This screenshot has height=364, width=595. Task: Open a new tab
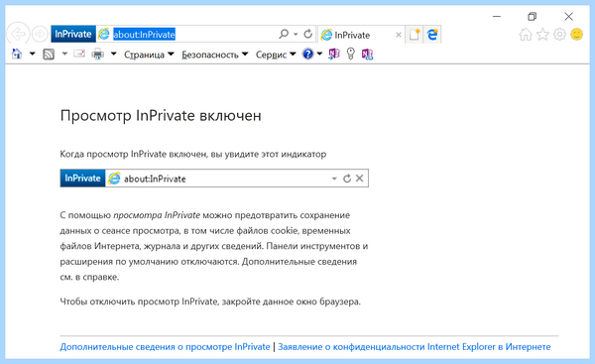tap(415, 35)
